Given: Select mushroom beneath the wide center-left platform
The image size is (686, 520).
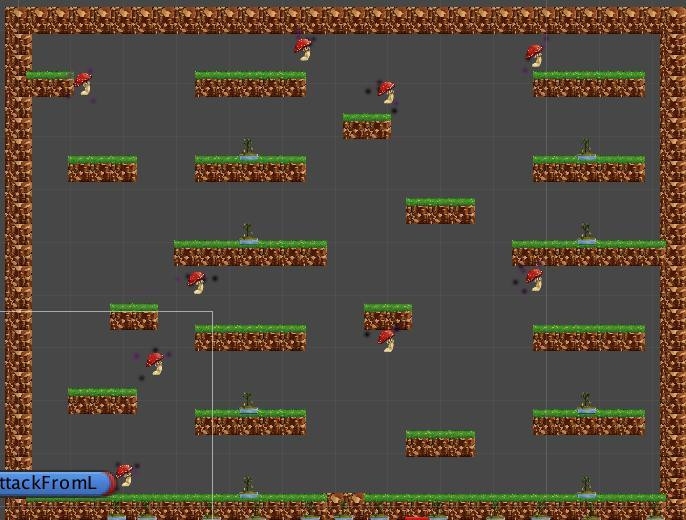Looking at the screenshot, I should [x=196, y=283].
